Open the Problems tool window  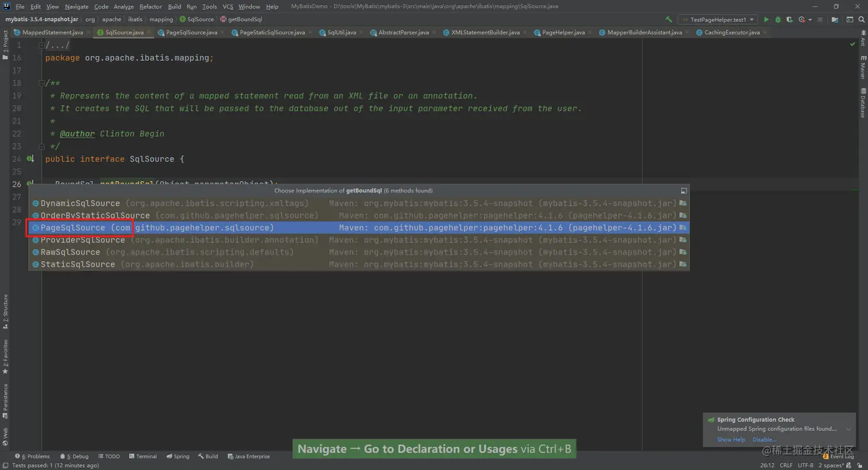[x=32, y=456]
